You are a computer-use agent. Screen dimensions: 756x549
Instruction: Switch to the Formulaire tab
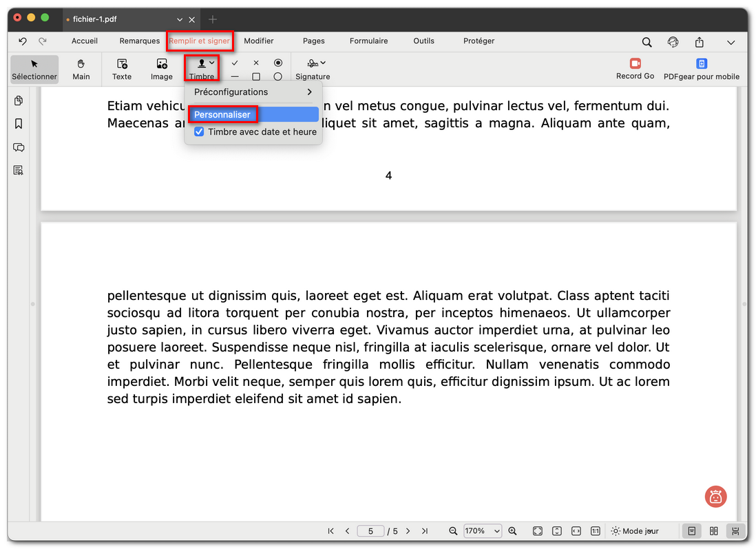click(368, 41)
